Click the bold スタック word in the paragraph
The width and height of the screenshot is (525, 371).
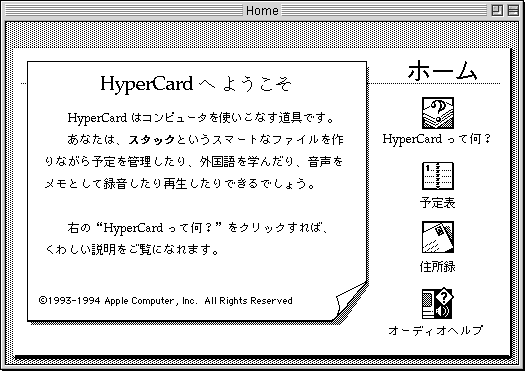152,140
